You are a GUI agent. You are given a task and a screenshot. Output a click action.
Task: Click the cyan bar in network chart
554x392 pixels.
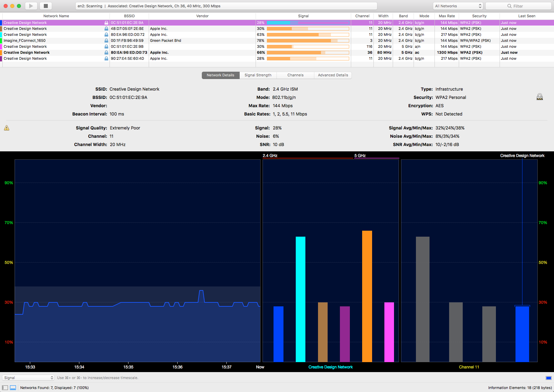(x=300, y=299)
